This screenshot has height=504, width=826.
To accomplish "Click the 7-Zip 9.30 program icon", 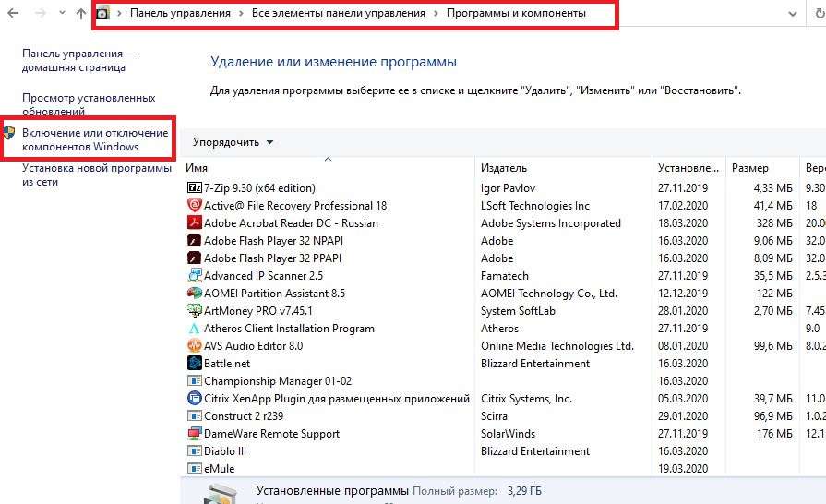I will (x=194, y=188).
